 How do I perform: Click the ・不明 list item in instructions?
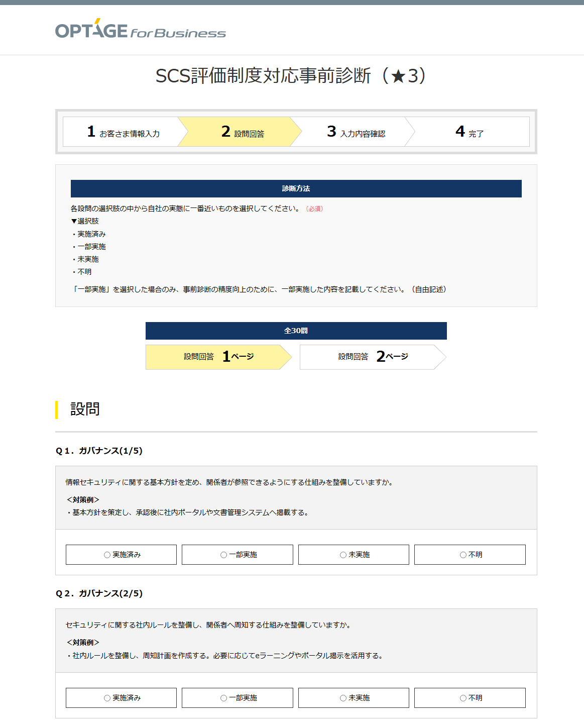[81, 272]
